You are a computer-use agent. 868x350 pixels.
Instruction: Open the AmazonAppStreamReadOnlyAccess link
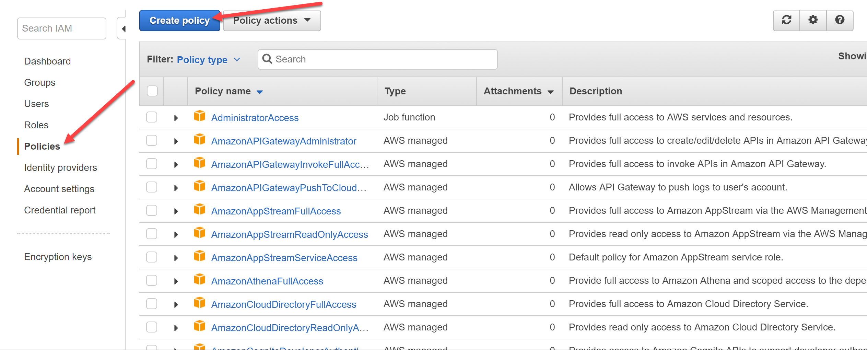click(x=290, y=234)
